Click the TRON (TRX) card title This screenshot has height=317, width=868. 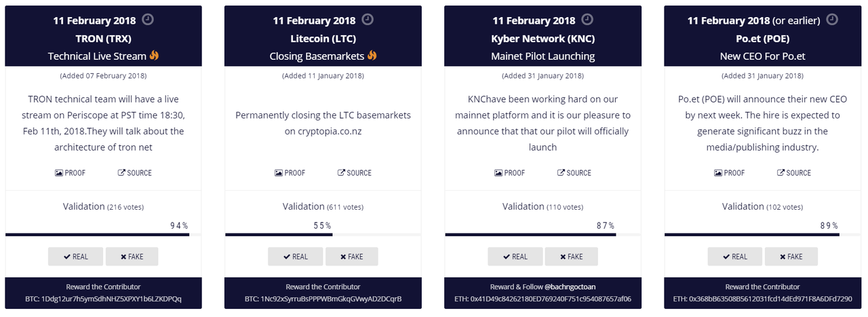pos(104,38)
